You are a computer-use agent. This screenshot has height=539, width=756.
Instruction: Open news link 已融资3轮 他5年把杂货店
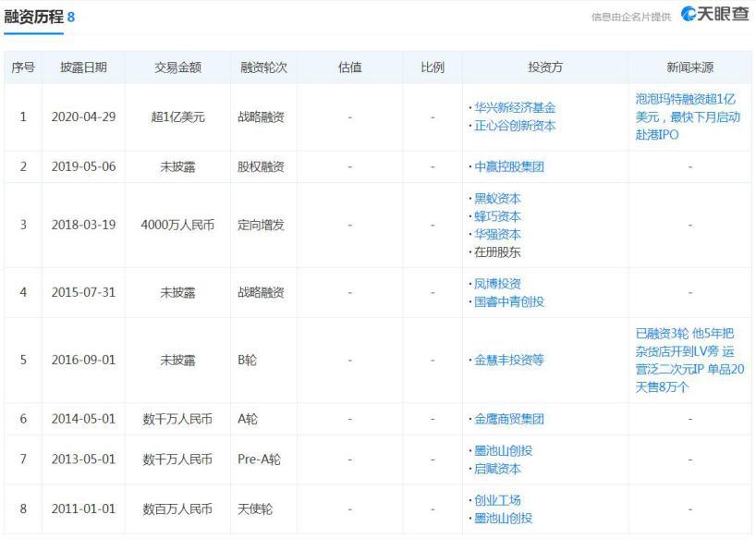690,361
